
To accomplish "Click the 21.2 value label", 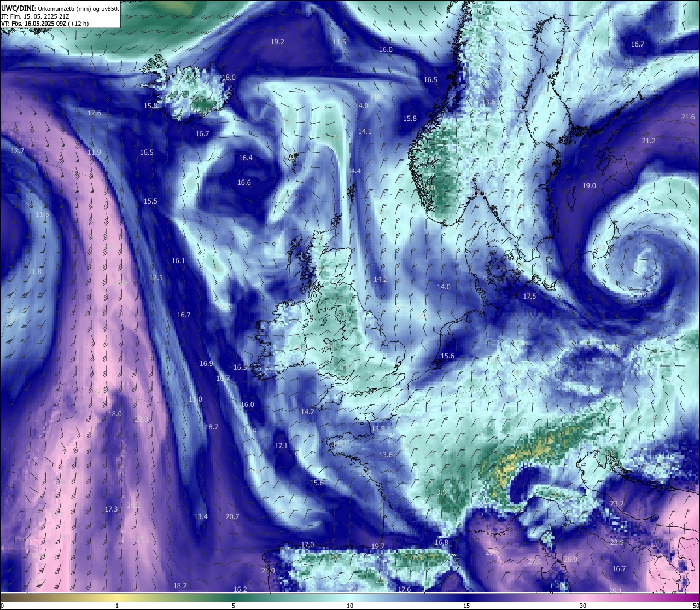I will coord(649,141).
